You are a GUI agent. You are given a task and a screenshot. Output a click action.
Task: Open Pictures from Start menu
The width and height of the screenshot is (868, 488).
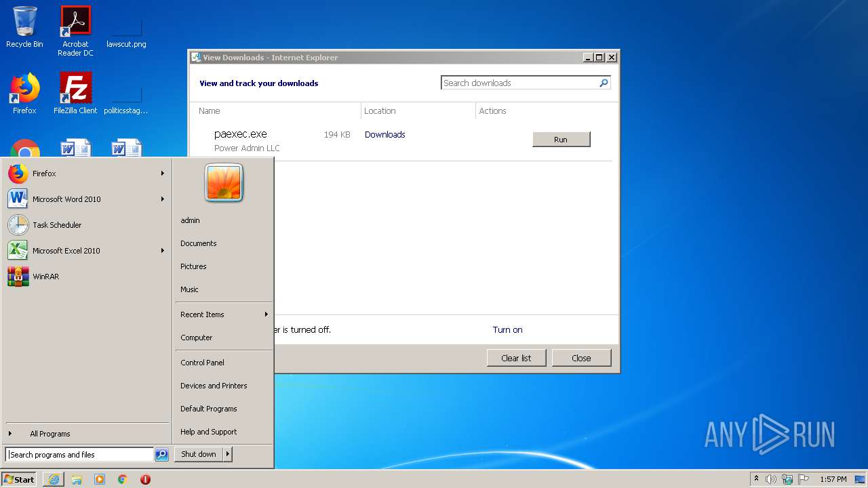point(224,266)
